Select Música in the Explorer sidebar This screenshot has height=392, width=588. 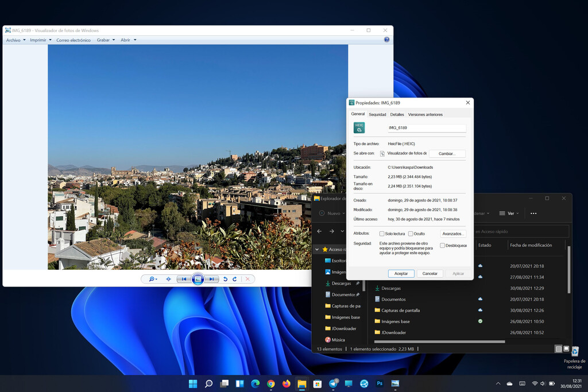335,340
